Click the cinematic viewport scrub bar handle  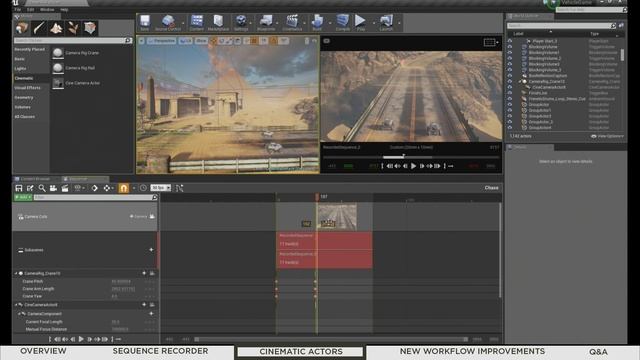[x=403, y=156]
